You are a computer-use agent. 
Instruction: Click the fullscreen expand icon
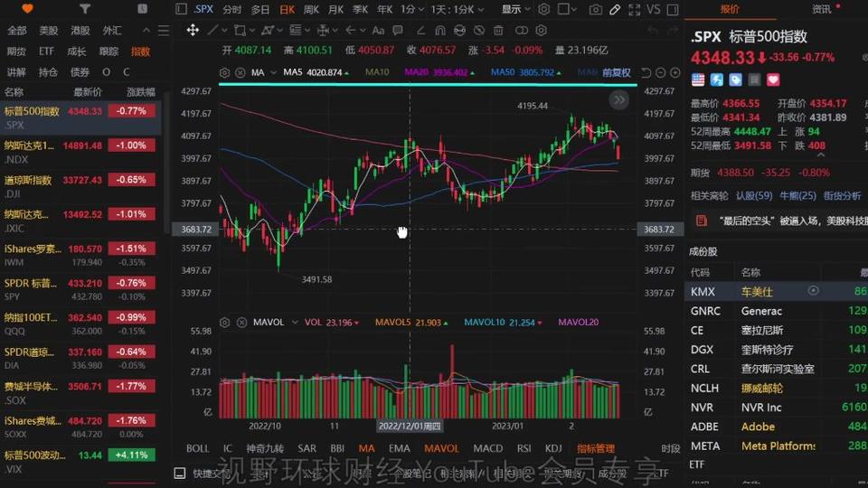click(635, 9)
